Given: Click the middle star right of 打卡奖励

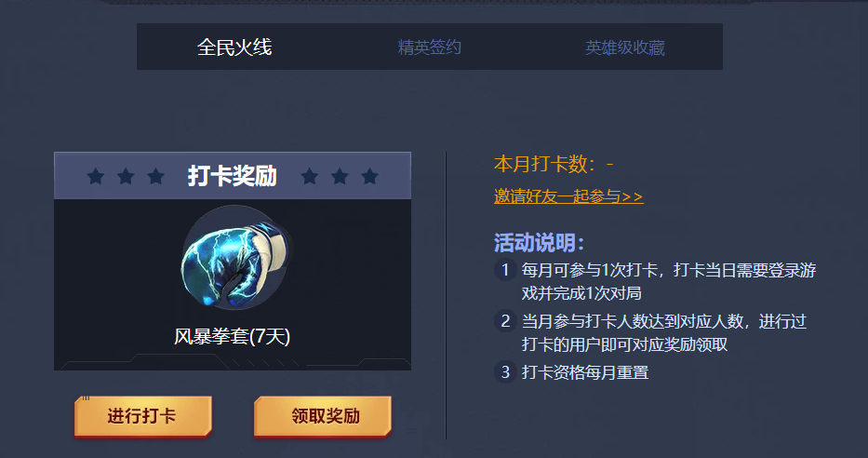Looking at the screenshot, I should [340, 176].
